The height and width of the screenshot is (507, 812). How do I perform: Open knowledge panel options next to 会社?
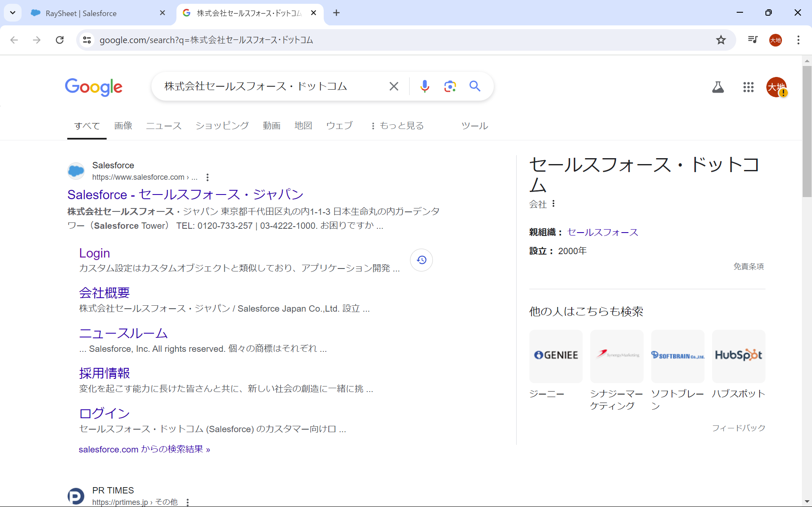[553, 204]
